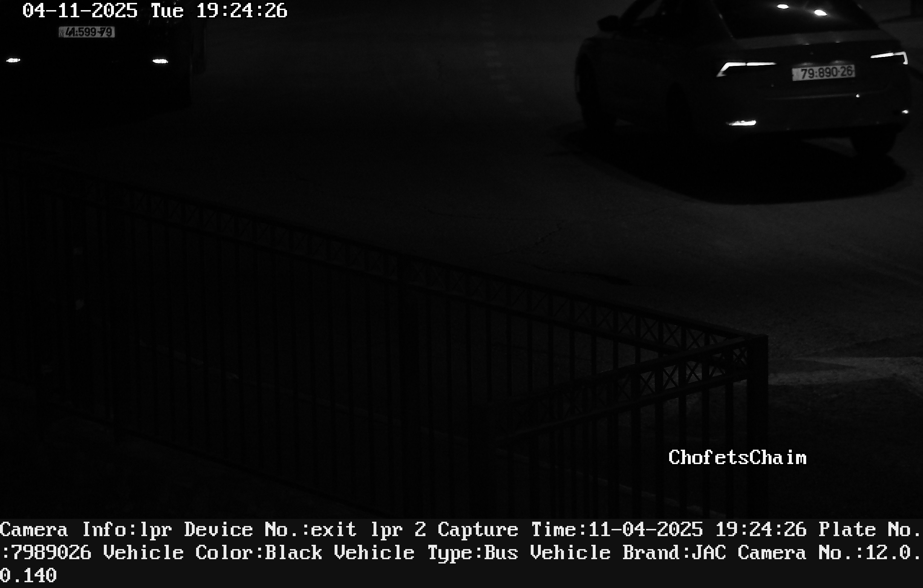Click the Device No.:exit lpr 2 text
923x588 pixels.
305,530
